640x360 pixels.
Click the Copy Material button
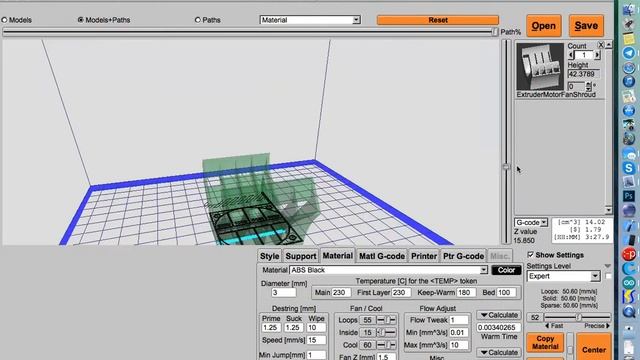545,342
